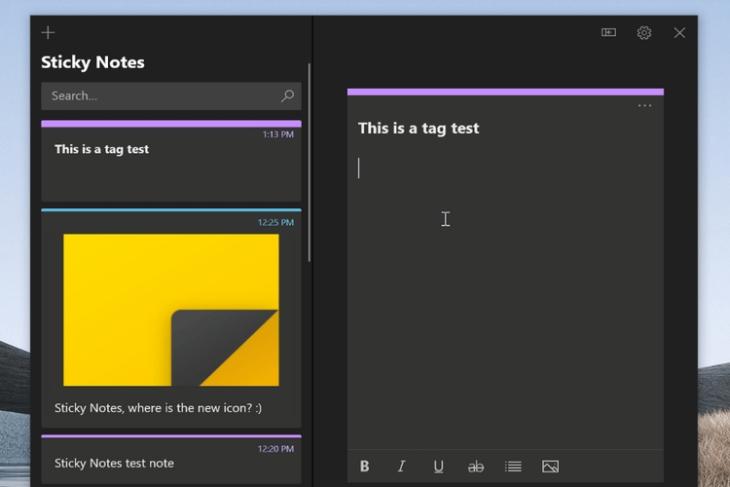This screenshot has height=487, width=730.
Task: Focus the Search notes field
Action: tap(171, 96)
